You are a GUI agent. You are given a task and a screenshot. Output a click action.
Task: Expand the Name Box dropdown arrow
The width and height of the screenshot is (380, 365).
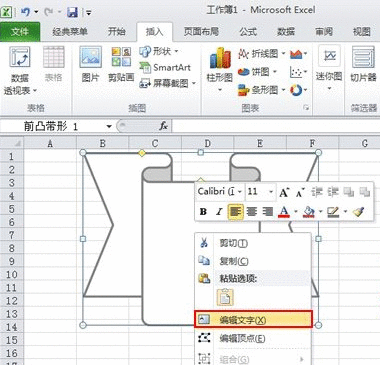click(109, 126)
